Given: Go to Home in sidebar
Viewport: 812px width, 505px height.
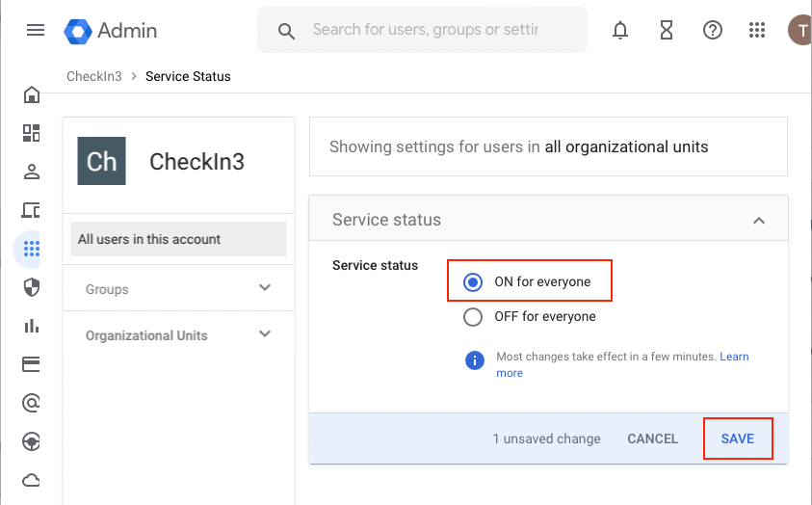Looking at the screenshot, I should click(32, 94).
